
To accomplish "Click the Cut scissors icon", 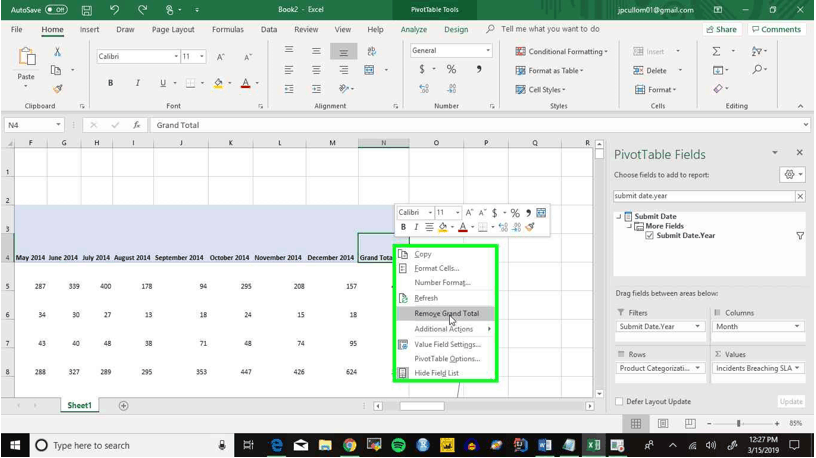I will point(57,52).
